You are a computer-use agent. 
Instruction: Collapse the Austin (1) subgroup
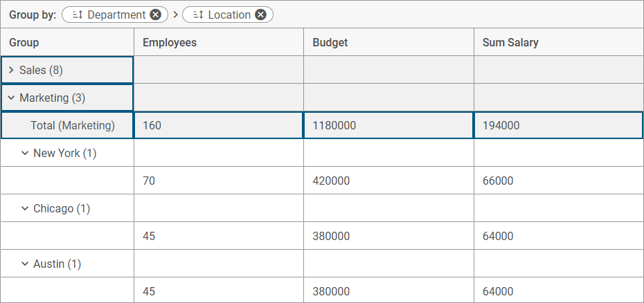(25, 264)
